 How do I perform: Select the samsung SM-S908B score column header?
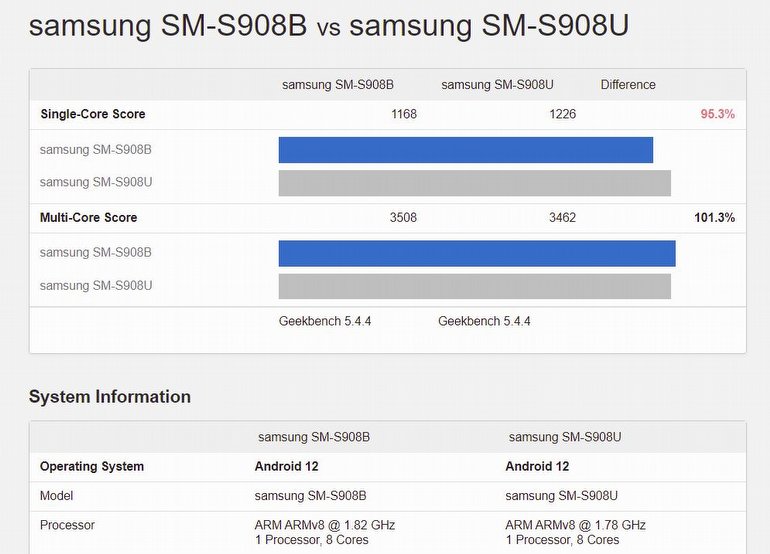[x=338, y=85]
